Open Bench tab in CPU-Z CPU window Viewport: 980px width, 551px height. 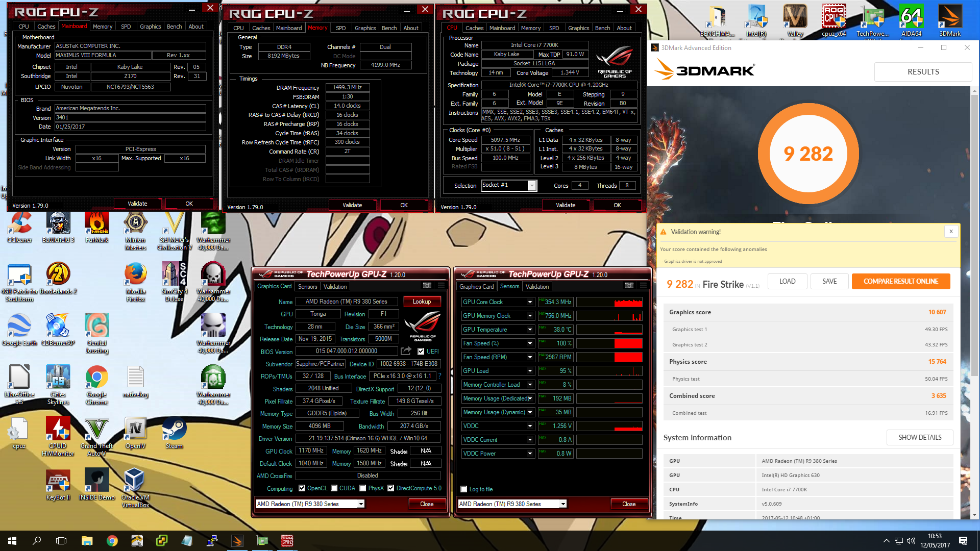tap(602, 28)
